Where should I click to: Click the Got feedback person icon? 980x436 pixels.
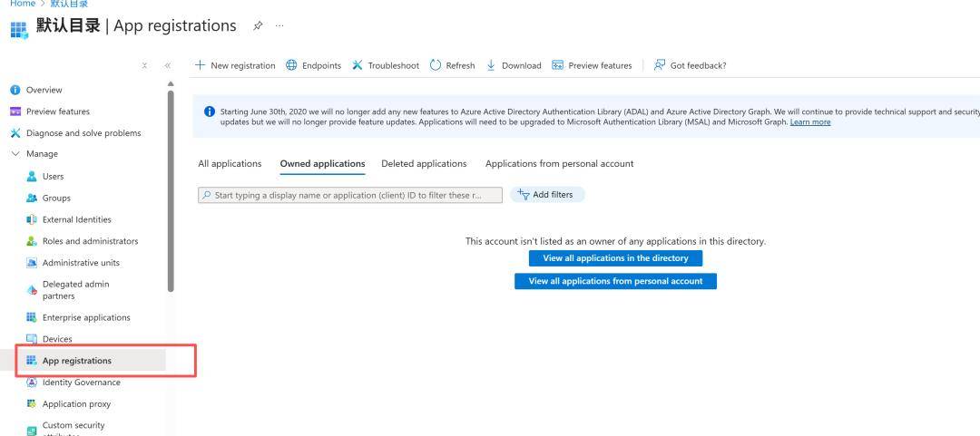tap(660, 65)
